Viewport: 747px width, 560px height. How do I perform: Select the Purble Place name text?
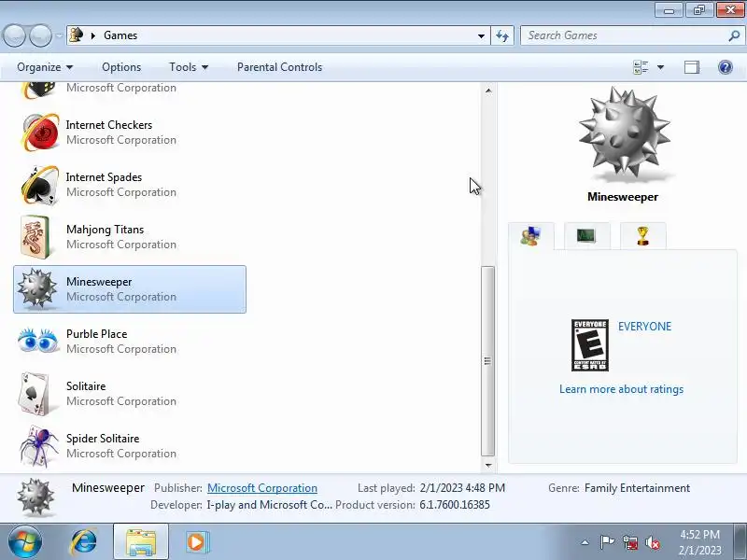coord(97,334)
